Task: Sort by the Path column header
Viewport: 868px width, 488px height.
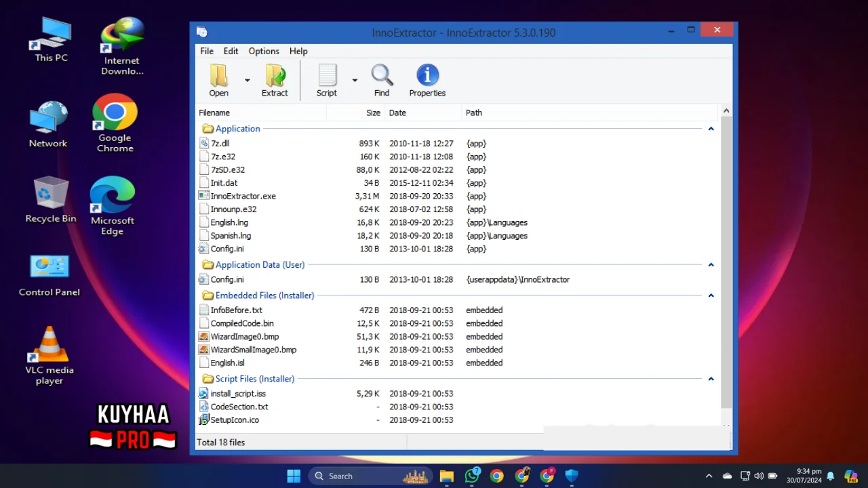Action: 589,113
